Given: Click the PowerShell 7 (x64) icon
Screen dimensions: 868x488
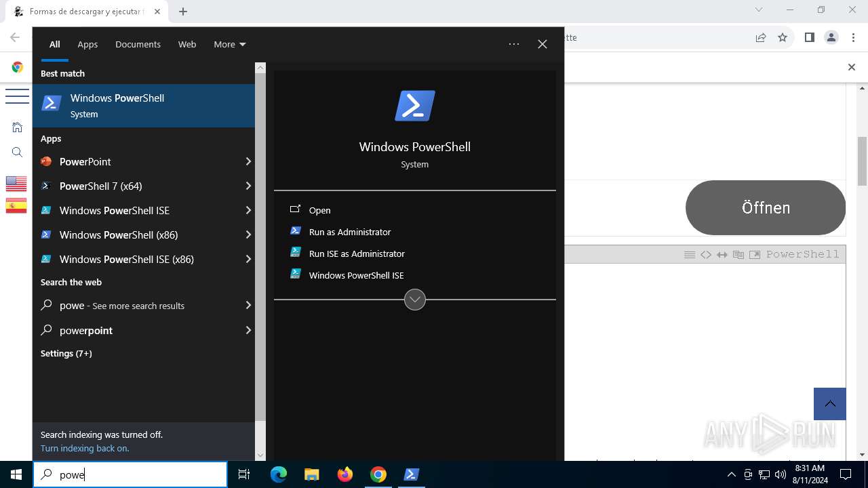Looking at the screenshot, I should coord(46,186).
